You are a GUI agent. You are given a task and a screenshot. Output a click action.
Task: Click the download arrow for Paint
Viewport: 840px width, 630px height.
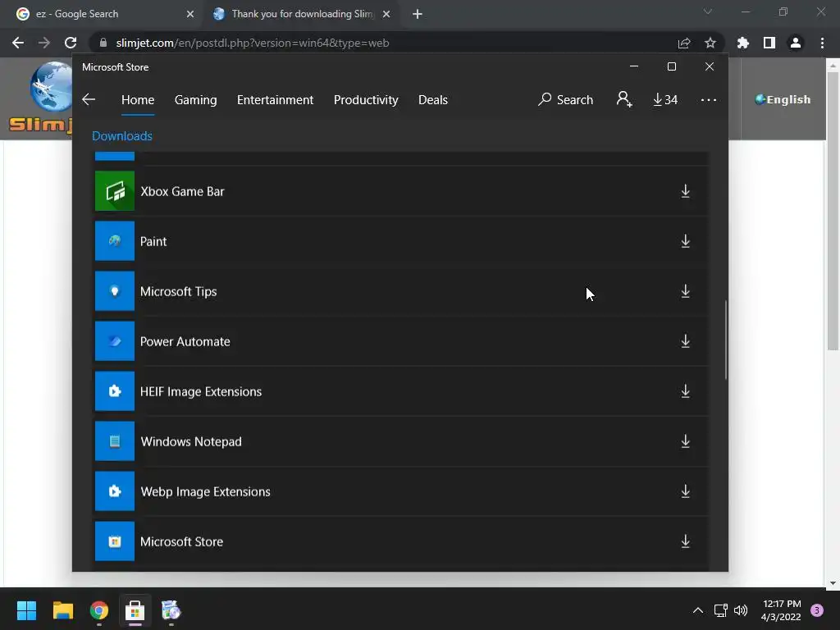pyautogui.click(x=685, y=242)
